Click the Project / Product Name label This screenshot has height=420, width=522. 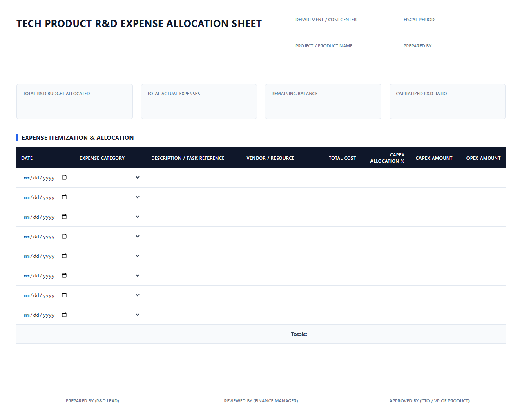coord(324,46)
